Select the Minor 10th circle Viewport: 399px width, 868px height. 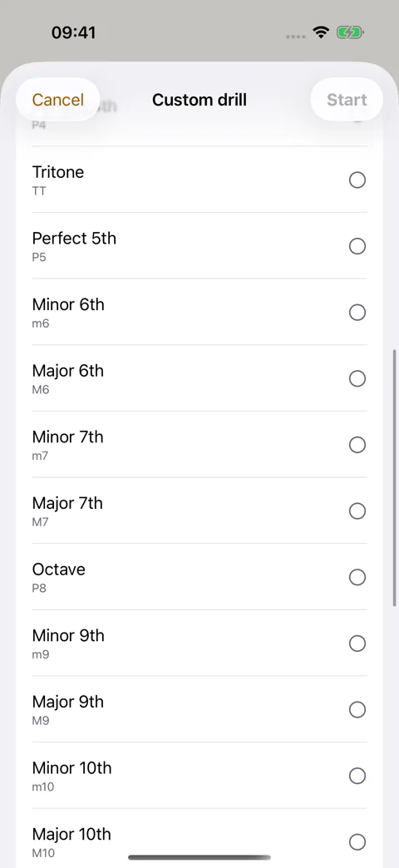pyautogui.click(x=357, y=776)
